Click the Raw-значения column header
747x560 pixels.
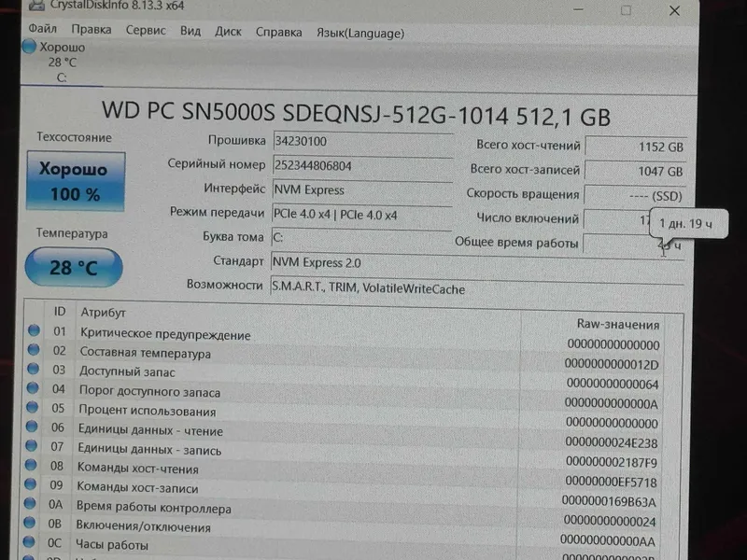618,324
